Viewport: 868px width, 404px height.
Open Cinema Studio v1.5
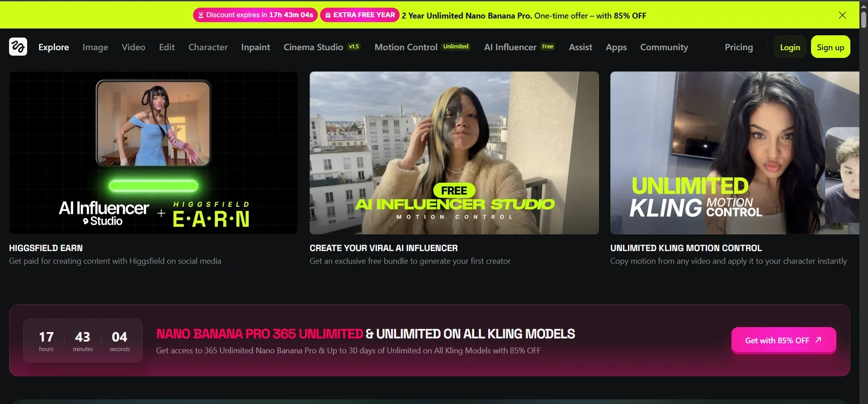[321, 47]
